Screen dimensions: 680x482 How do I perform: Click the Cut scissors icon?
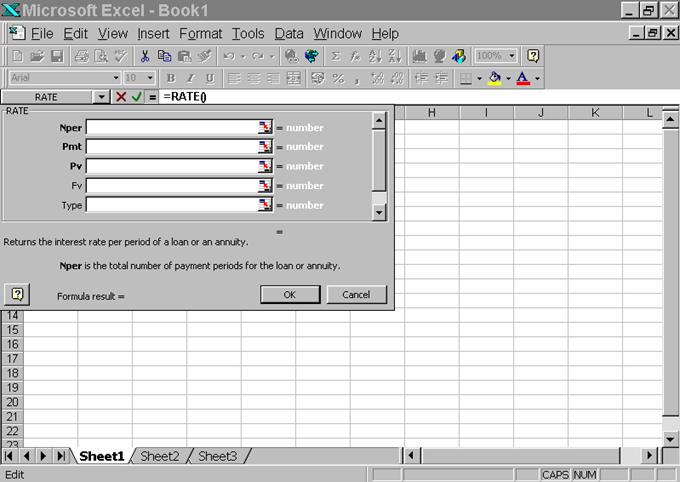pos(145,56)
